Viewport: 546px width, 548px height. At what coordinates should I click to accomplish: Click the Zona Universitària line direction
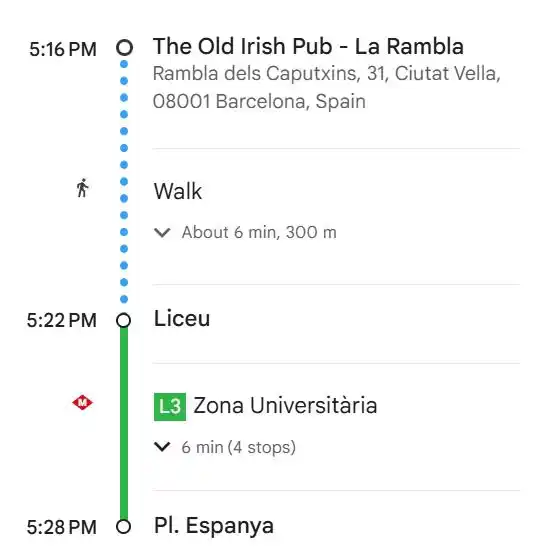pos(285,406)
